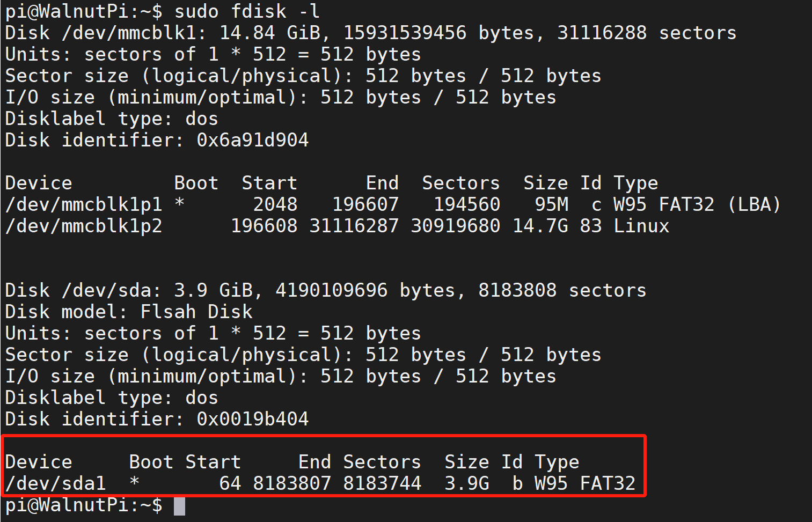This screenshot has width=812, height=522.
Task: Click sectors value '30919680'
Action: pyautogui.click(x=456, y=226)
